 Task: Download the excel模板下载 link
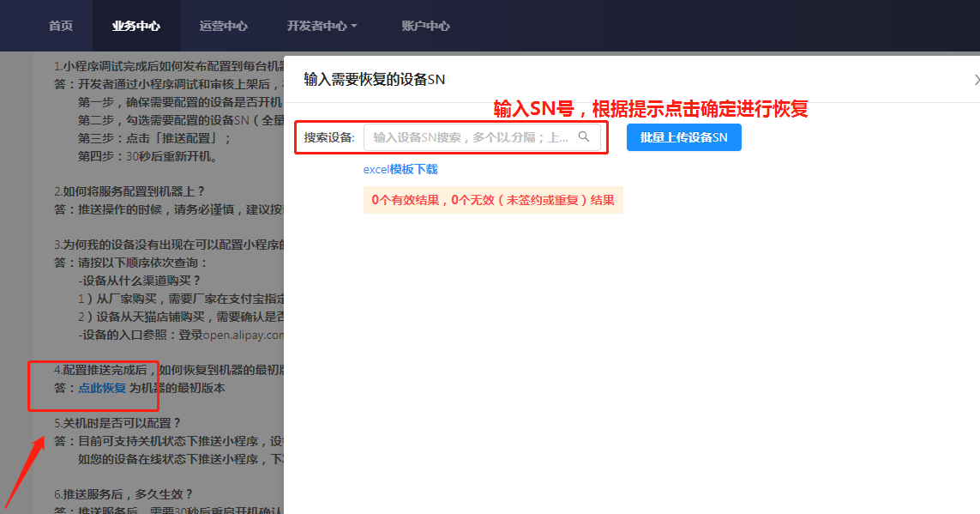(400, 169)
